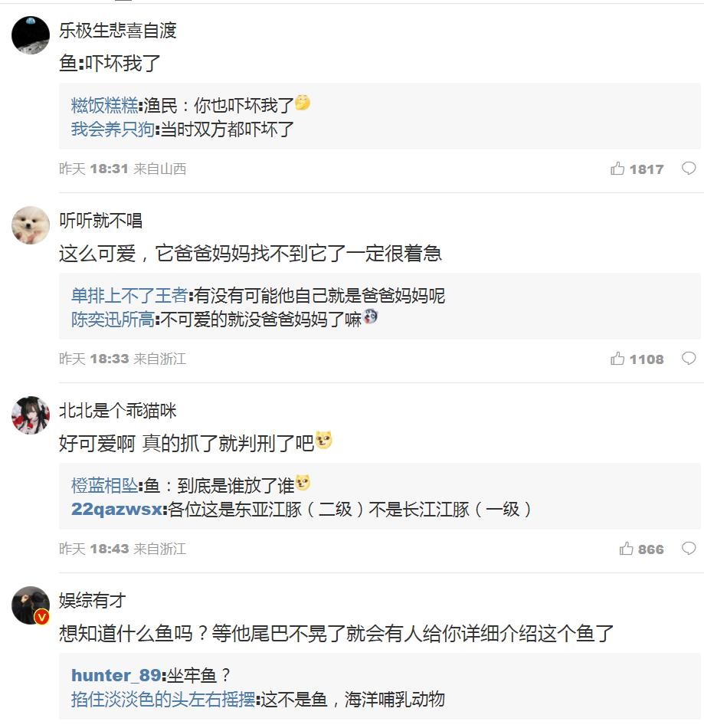Select replier name 陈奕迅所高

[x=113, y=319]
